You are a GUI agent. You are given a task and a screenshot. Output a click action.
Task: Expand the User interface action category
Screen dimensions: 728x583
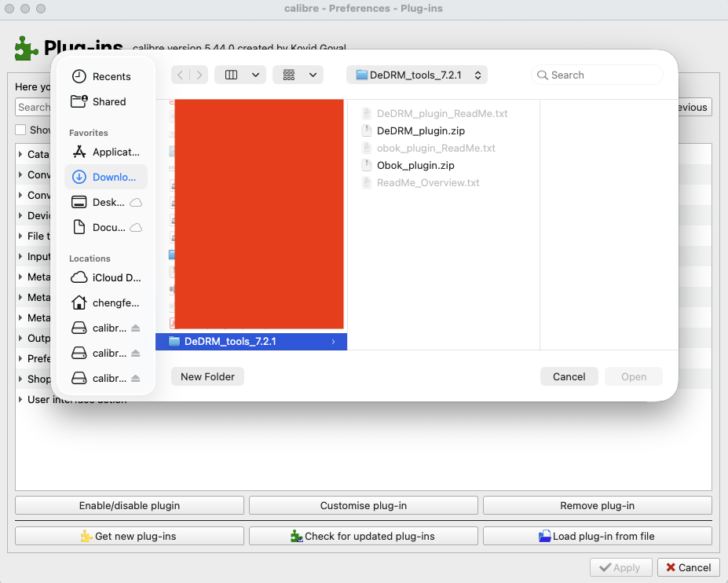(20, 399)
